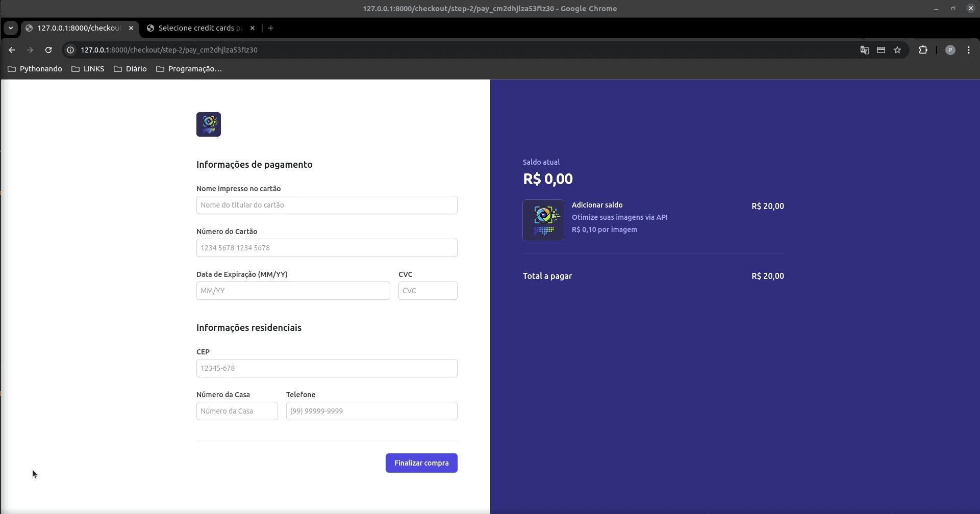Image resolution: width=980 pixels, height=514 pixels.
Task: Click the Informações residenciais heading
Action: click(249, 328)
